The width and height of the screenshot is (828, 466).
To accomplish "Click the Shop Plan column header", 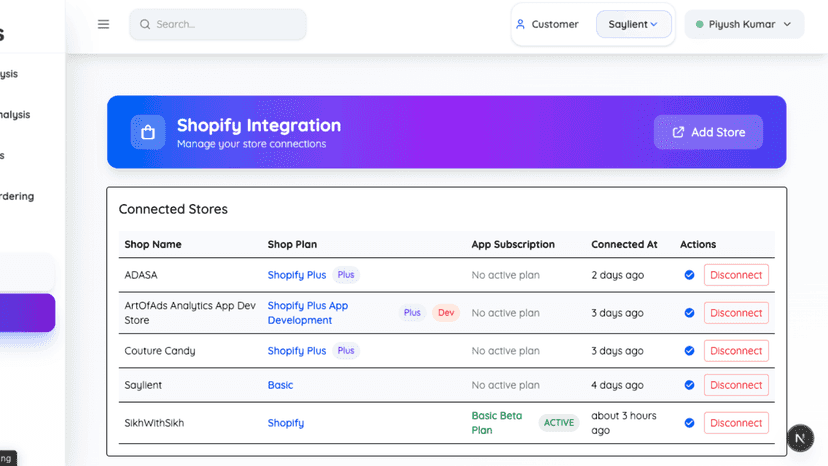I will click(x=292, y=245).
